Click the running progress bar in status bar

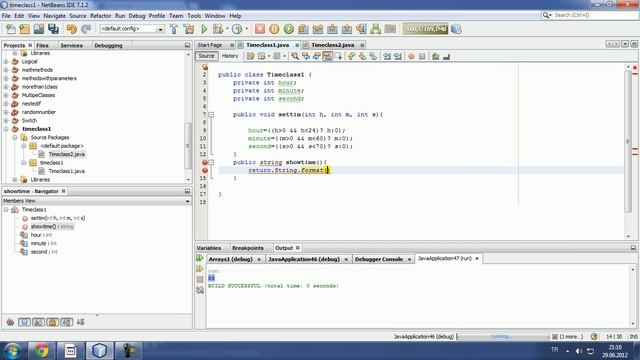point(503,337)
